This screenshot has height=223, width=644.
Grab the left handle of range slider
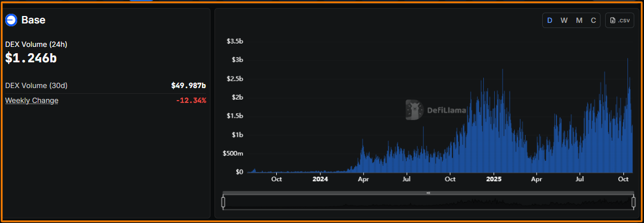pyautogui.click(x=224, y=202)
